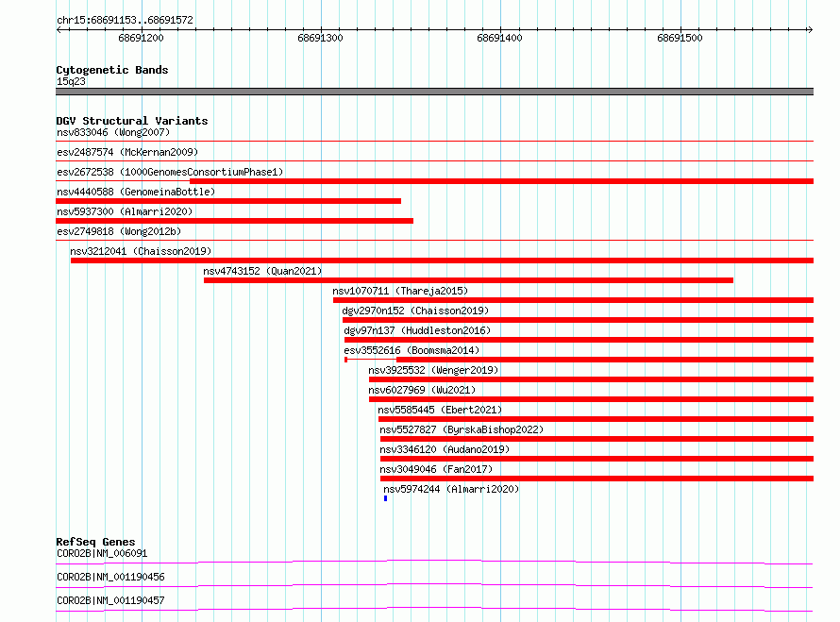Select the red bar of nsv4440588 (GenomeinaBottle)
This screenshot has height=622, width=840.
coord(228,201)
